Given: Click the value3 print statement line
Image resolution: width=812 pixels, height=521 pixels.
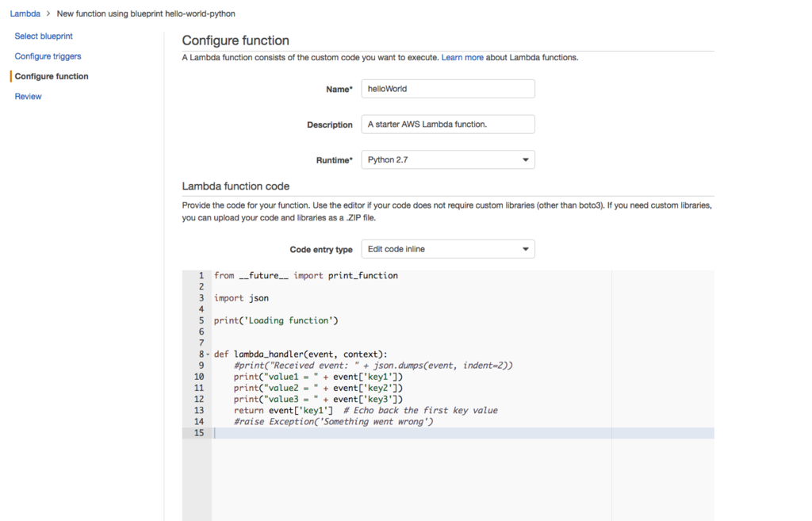Looking at the screenshot, I should point(318,400).
